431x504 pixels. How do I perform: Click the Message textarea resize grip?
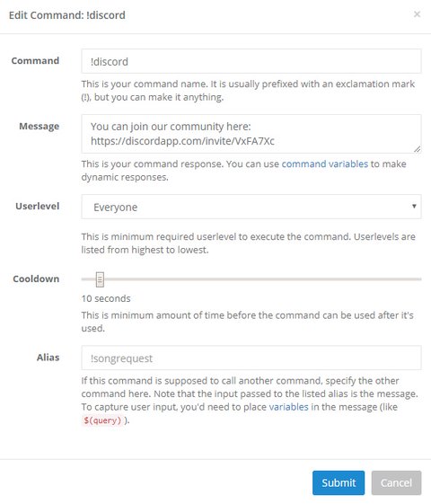click(x=417, y=149)
